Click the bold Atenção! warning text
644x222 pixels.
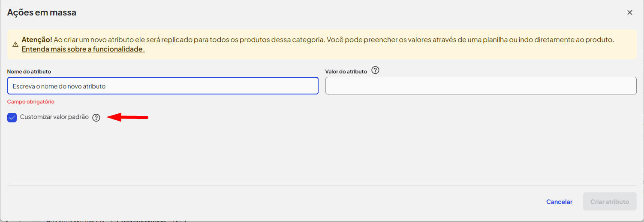pos(37,40)
